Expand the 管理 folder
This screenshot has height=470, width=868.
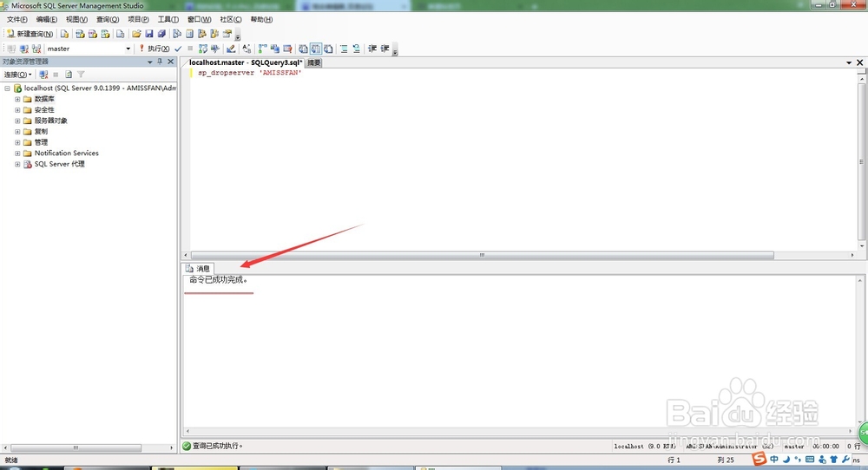click(17, 142)
